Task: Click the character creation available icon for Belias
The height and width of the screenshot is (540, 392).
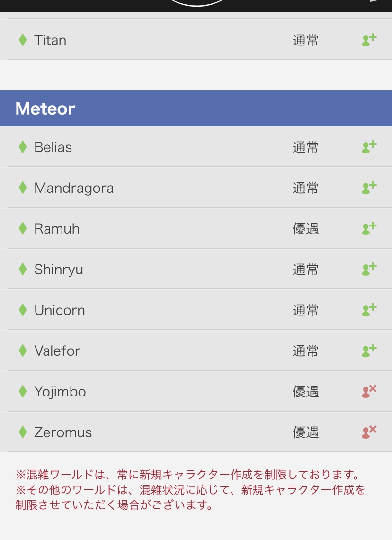Action: click(369, 147)
